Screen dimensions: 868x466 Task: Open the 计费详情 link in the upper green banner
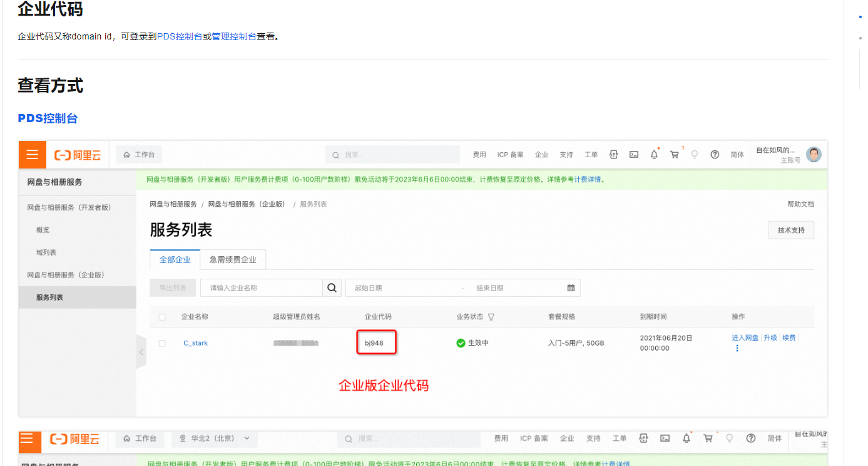coord(588,179)
